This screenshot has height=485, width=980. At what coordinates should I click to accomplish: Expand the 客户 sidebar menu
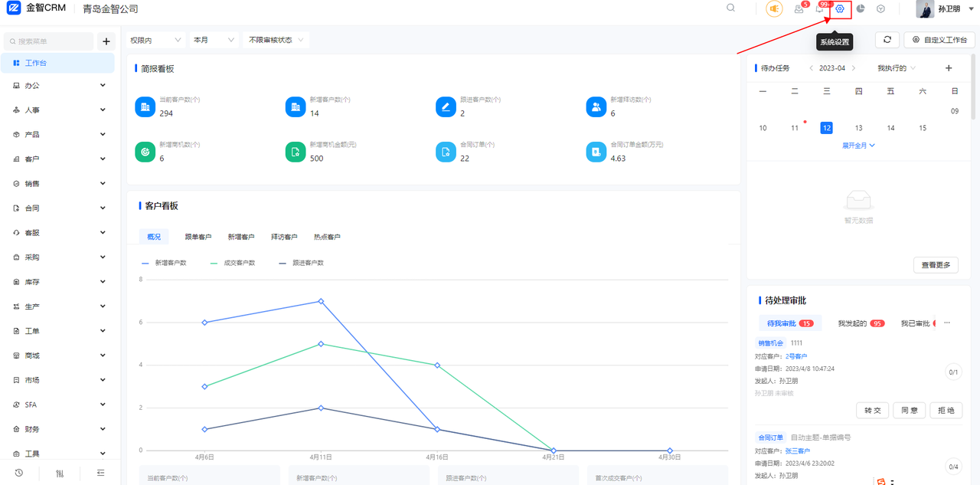click(x=59, y=159)
